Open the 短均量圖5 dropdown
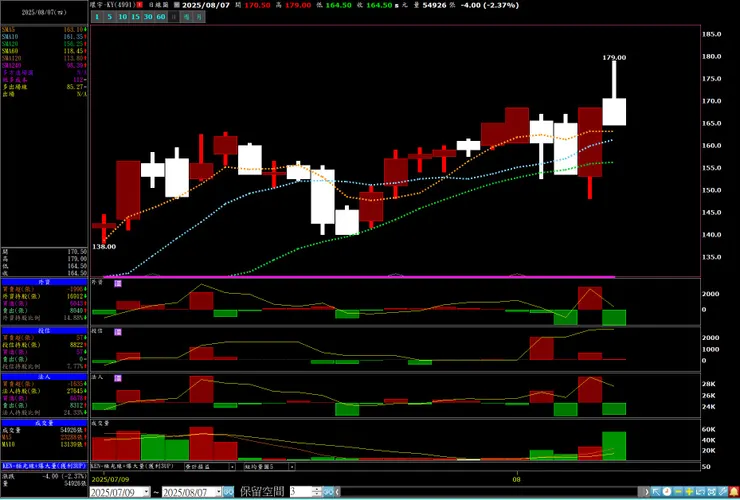The image size is (740, 500). point(269,466)
